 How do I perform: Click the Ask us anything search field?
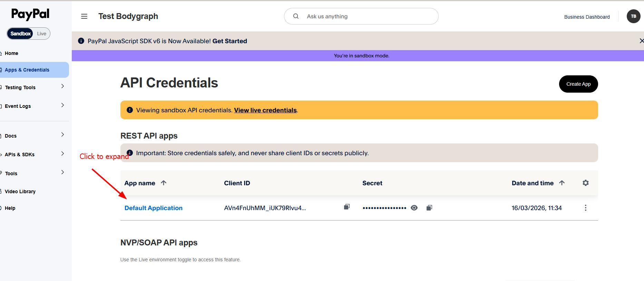point(366,16)
